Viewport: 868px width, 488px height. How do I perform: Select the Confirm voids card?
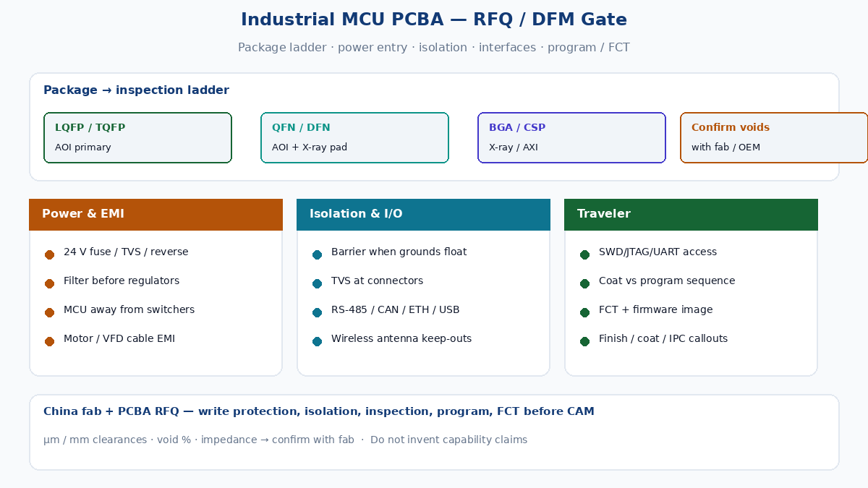pyautogui.click(x=774, y=137)
